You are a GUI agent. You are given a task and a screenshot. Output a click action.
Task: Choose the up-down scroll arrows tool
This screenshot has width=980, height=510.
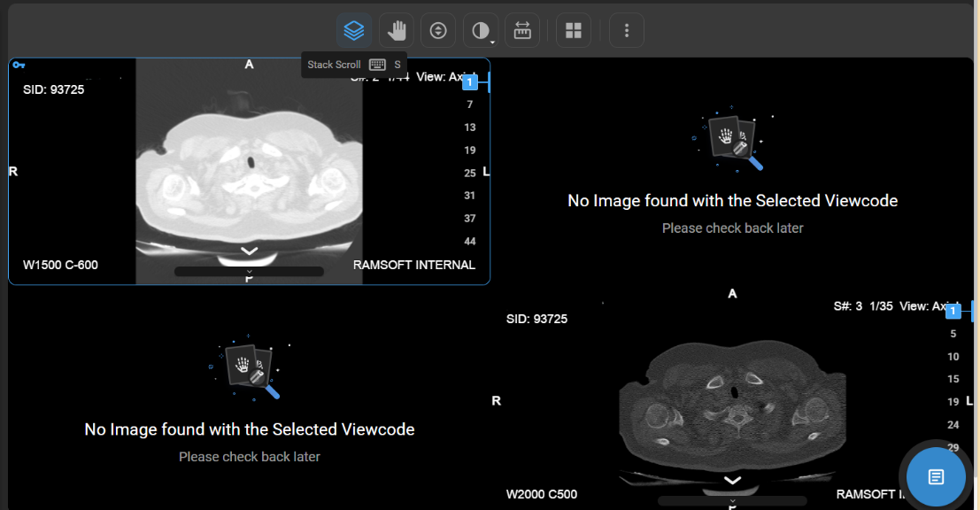tap(438, 31)
